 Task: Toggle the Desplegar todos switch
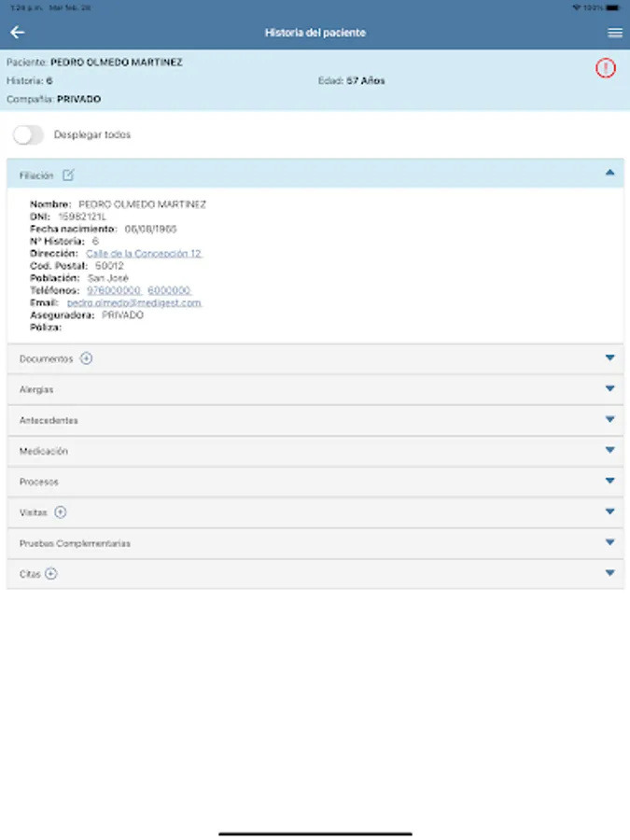(x=28, y=134)
